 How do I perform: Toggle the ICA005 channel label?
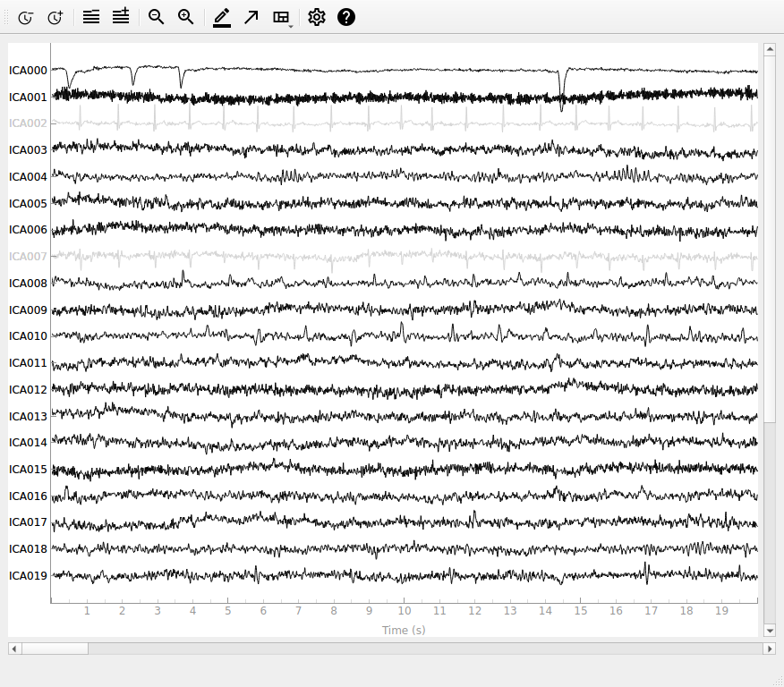tap(28, 203)
